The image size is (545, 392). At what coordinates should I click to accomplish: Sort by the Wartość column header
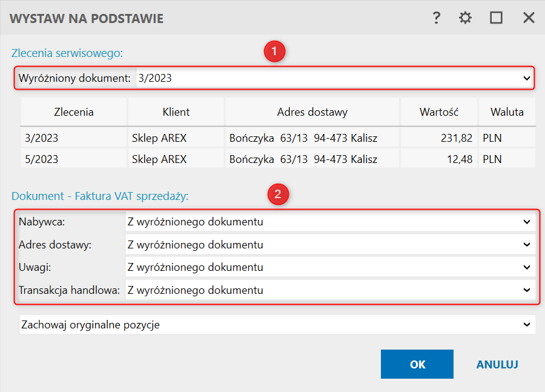438,112
